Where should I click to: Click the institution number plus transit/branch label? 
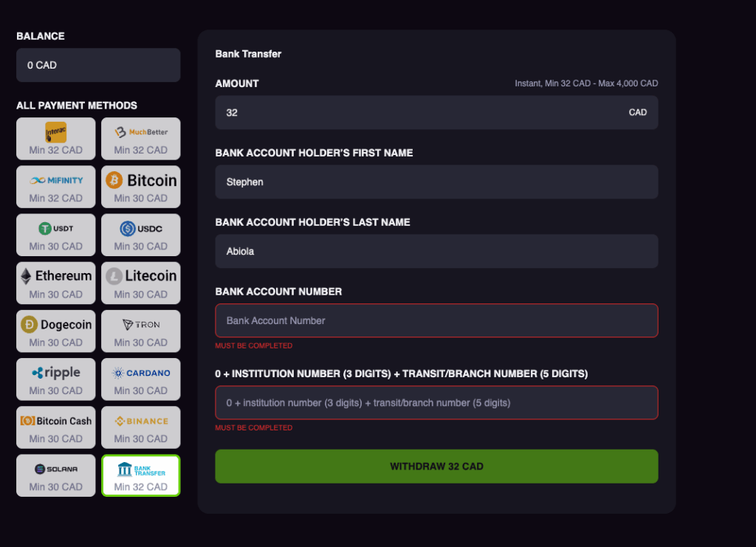(x=401, y=374)
